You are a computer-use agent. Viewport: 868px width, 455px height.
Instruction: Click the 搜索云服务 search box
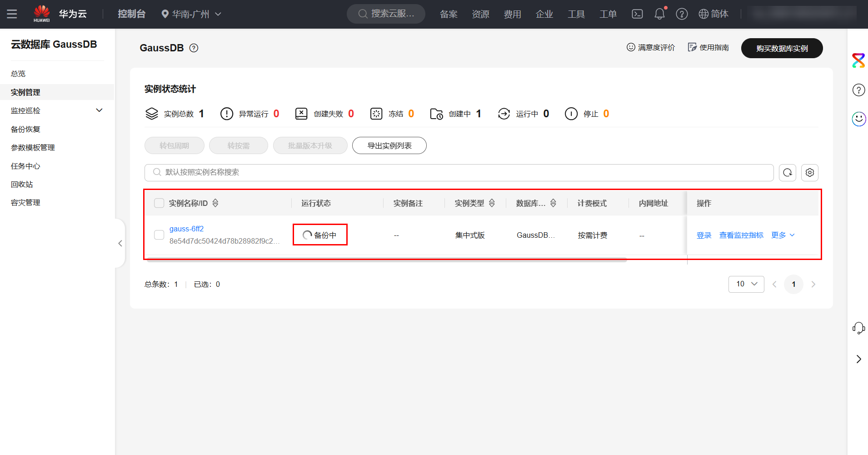pos(386,14)
